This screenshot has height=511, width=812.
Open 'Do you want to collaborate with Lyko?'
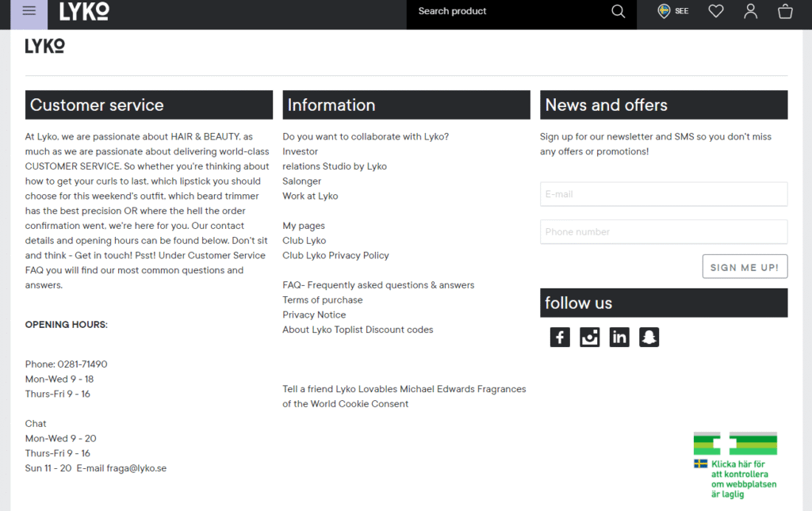pyautogui.click(x=366, y=136)
